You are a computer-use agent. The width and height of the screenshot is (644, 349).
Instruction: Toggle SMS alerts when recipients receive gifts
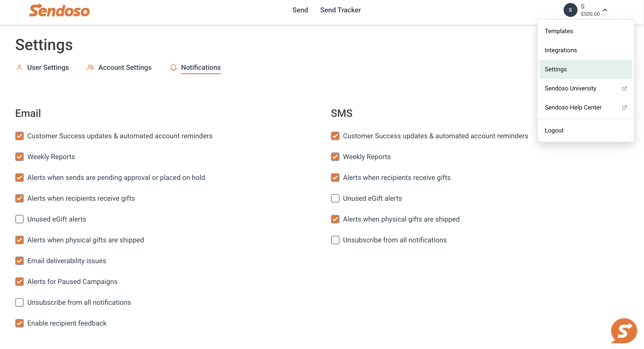point(335,178)
